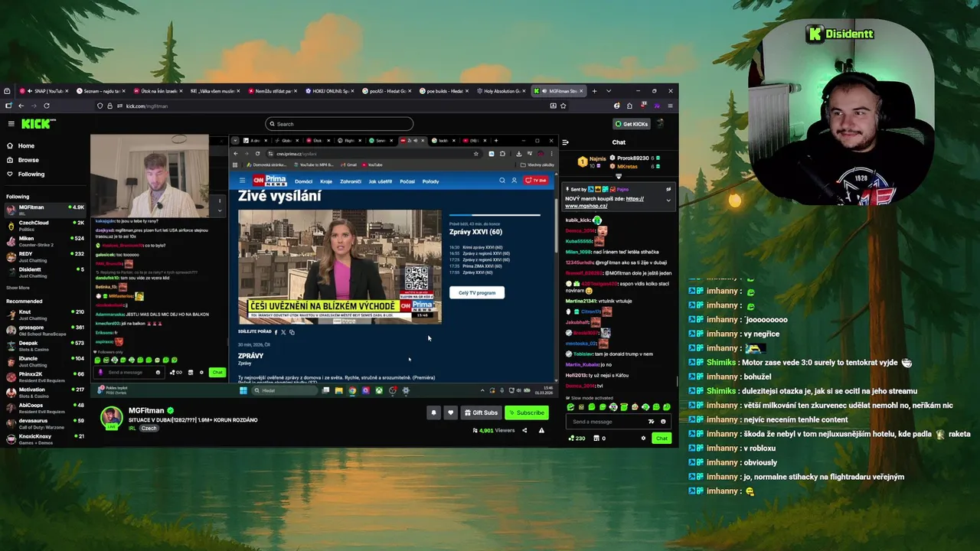The width and height of the screenshot is (980, 551).
Task: Click the notification bell for MGFitman
Action: click(x=433, y=412)
